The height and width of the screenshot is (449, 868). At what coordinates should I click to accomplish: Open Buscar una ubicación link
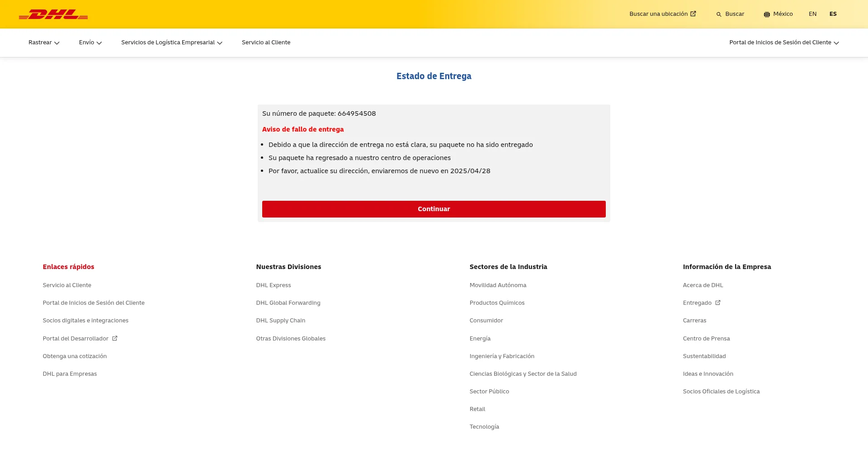point(662,14)
